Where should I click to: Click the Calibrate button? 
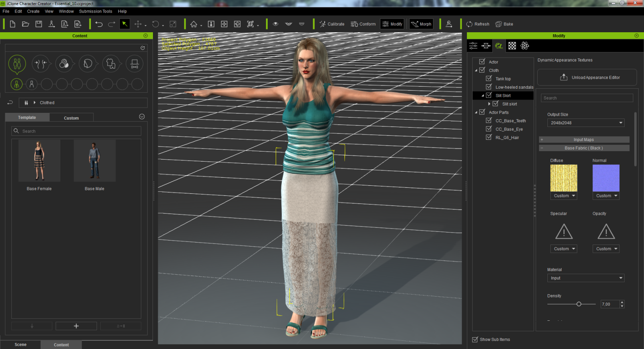(332, 24)
